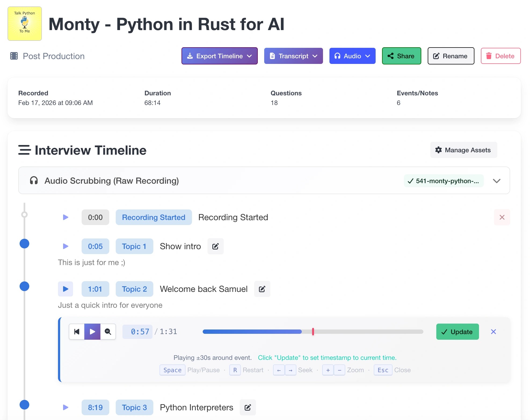Click the film strip icon beside Post Production
The width and height of the screenshot is (530, 420).
point(13,56)
